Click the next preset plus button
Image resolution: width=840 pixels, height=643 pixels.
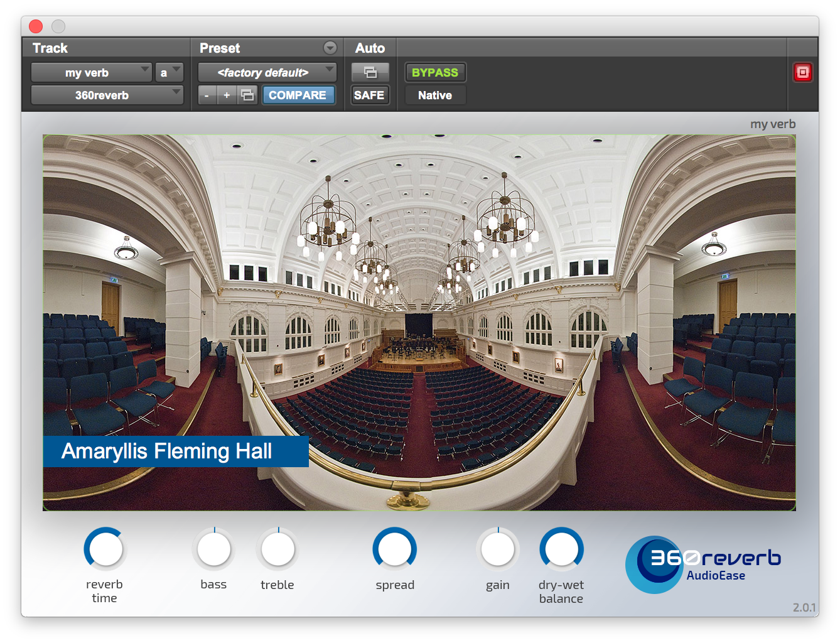pyautogui.click(x=227, y=95)
